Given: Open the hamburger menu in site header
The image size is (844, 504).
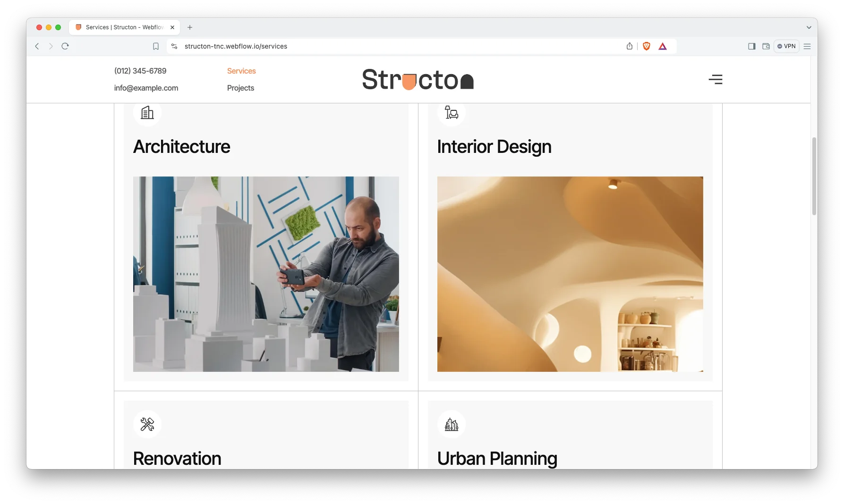Looking at the screenshot, I should click(715, 79).
